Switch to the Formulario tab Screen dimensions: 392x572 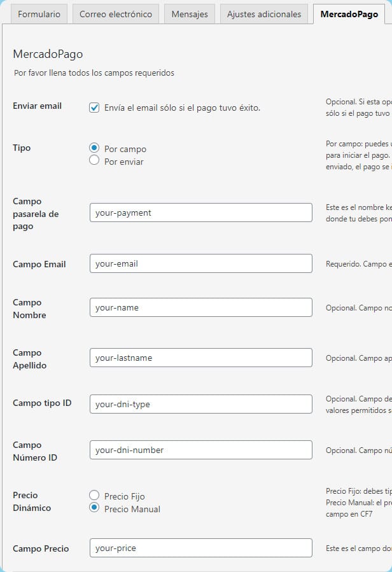click(39, 14)
